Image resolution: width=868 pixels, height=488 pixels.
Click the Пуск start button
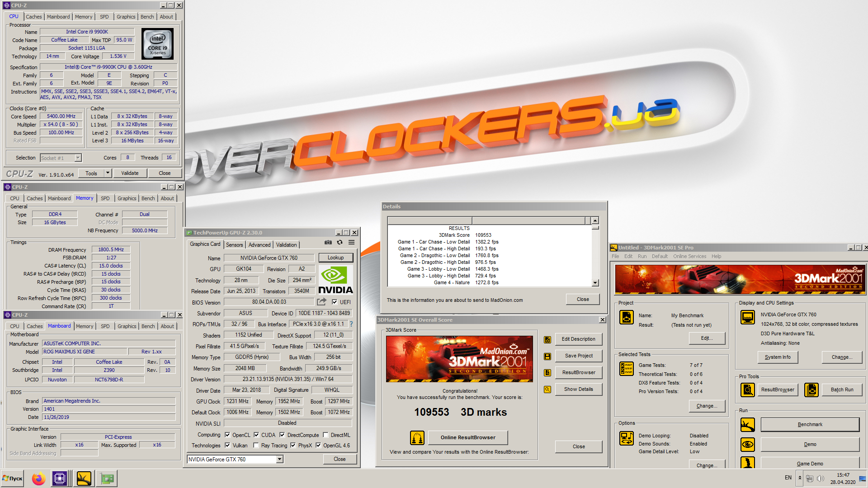13,479
